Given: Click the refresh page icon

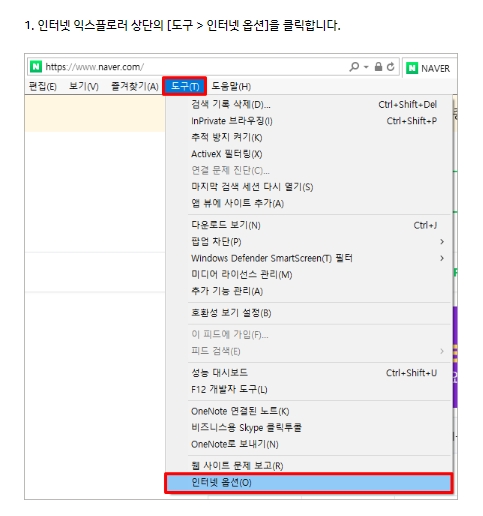Looking at the screenshot, I should point(390,67).
